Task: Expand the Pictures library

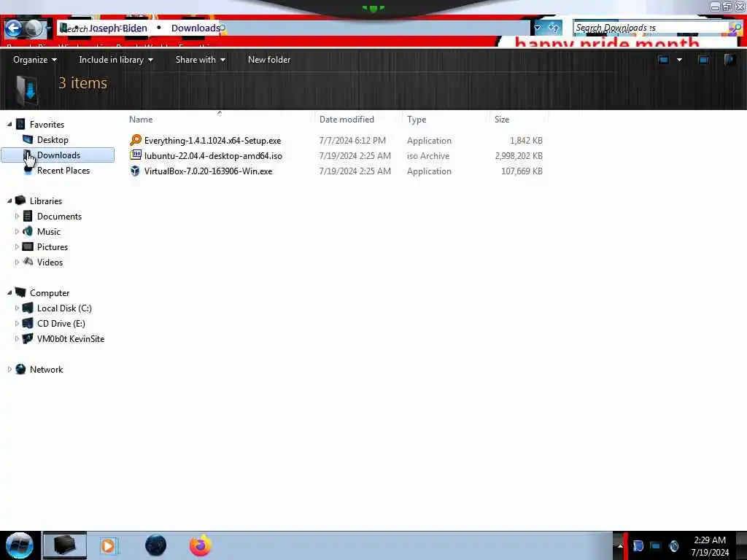Action: coord(18,246)
